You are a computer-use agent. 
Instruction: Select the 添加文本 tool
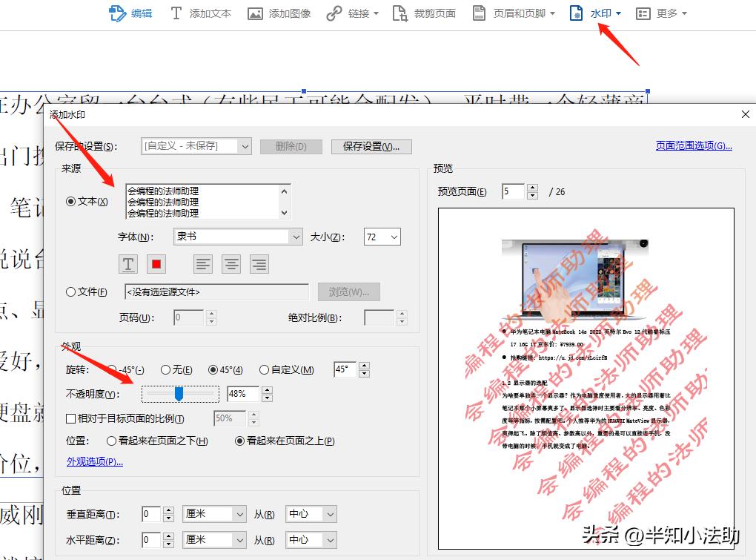200,13
